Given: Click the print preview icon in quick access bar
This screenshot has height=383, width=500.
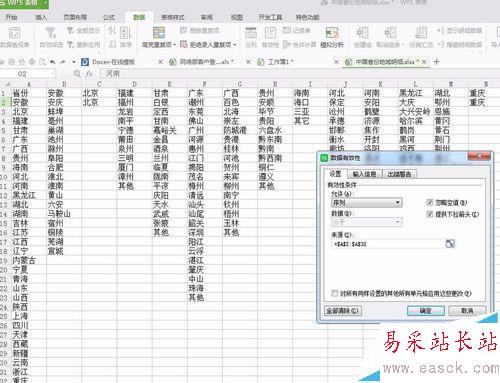Looking at the screenshot, I should (42, 62).
